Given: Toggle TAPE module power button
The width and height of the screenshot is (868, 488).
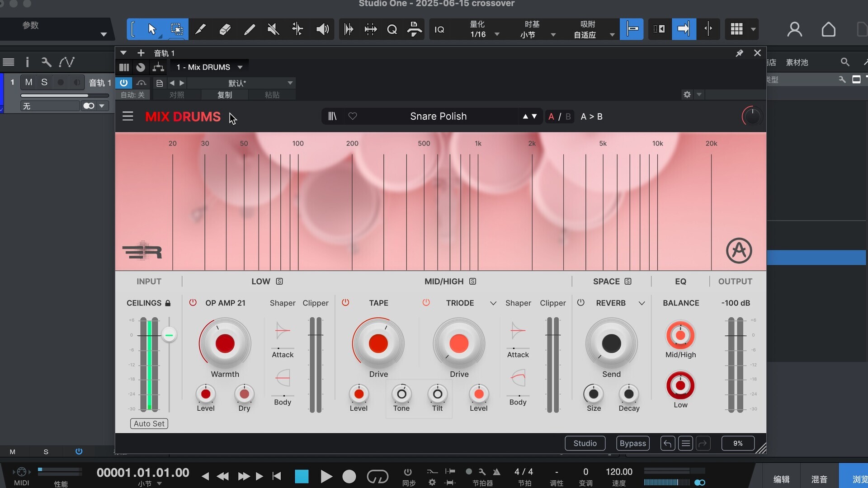Looking at the screenshot, I should coord(345,302).
